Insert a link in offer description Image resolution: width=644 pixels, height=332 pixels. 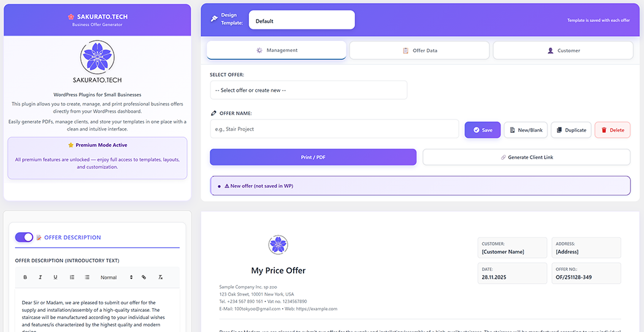tap(144, 277)
